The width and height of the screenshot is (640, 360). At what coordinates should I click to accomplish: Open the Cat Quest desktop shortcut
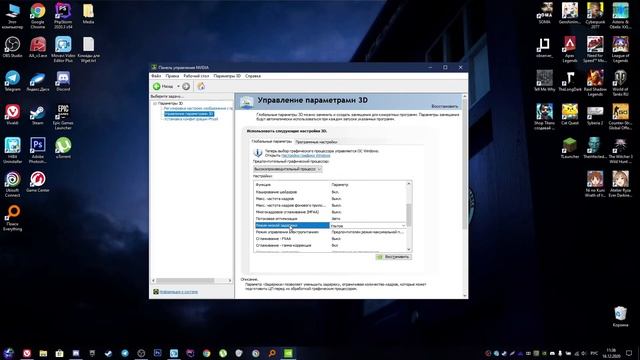pos(570,114)
